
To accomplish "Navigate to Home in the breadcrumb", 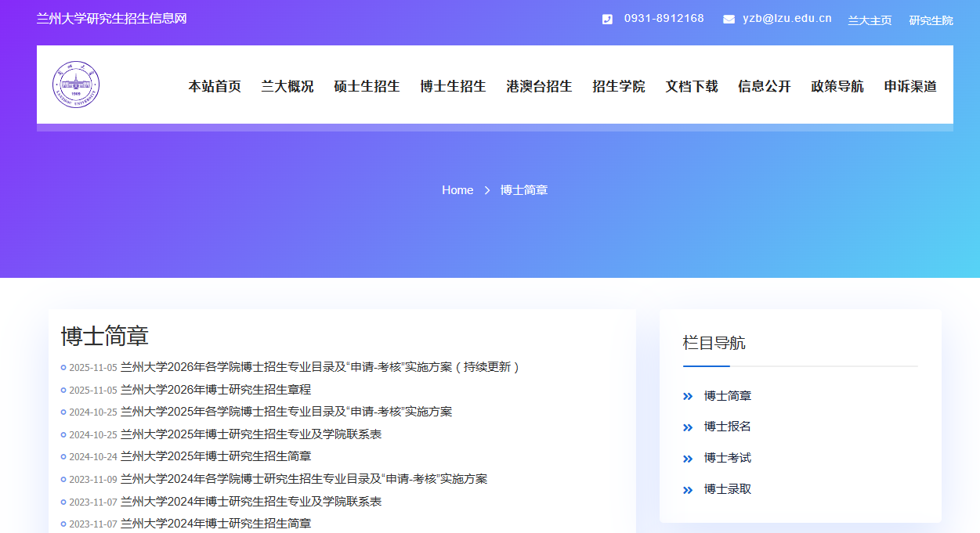I will [457, 190].
